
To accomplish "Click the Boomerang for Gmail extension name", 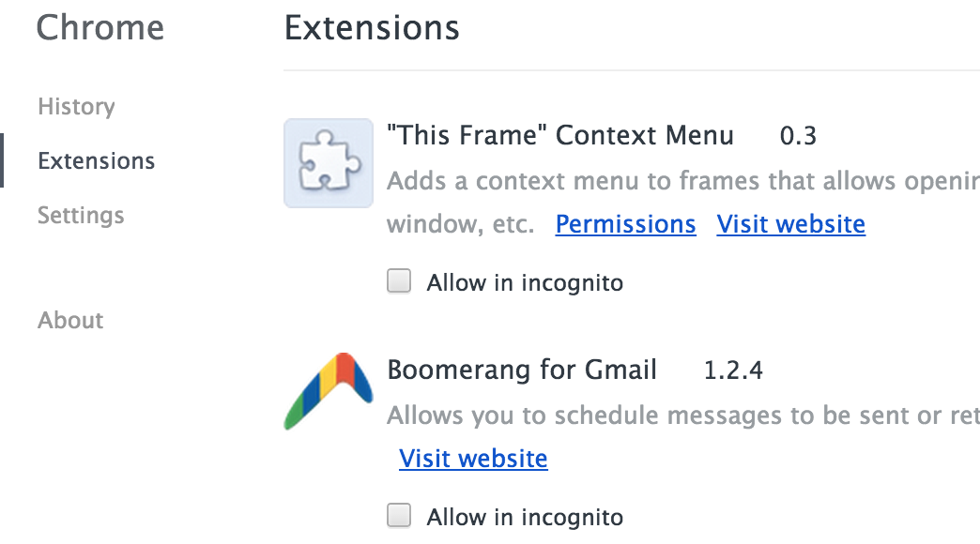I will tap(522, 370).
